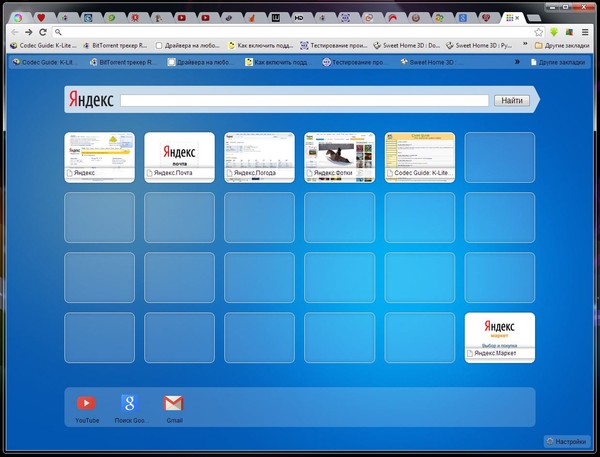Viewport: 600px width, 457px height.
Task: Open BitTorrent трекер bookmark in browser bookmarks bar
Action: point(115,46)
